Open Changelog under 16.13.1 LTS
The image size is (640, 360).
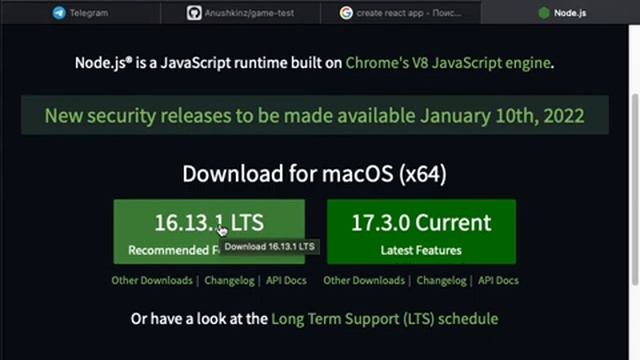(229, 280)
